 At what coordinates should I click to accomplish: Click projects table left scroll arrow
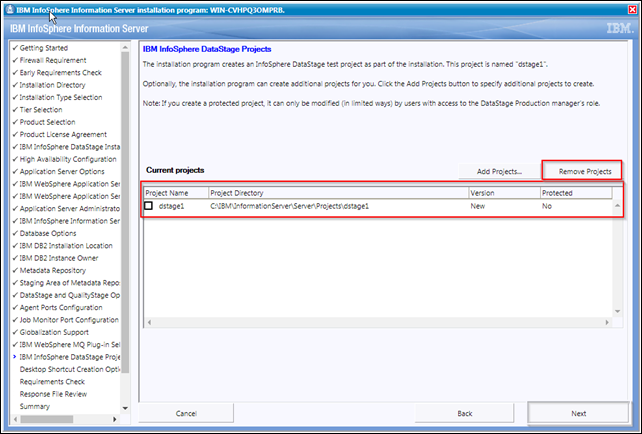[149, 322]
